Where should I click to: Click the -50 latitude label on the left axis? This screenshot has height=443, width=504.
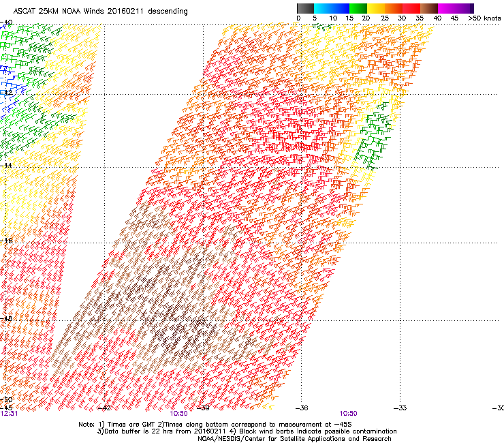tap(6, 400)
